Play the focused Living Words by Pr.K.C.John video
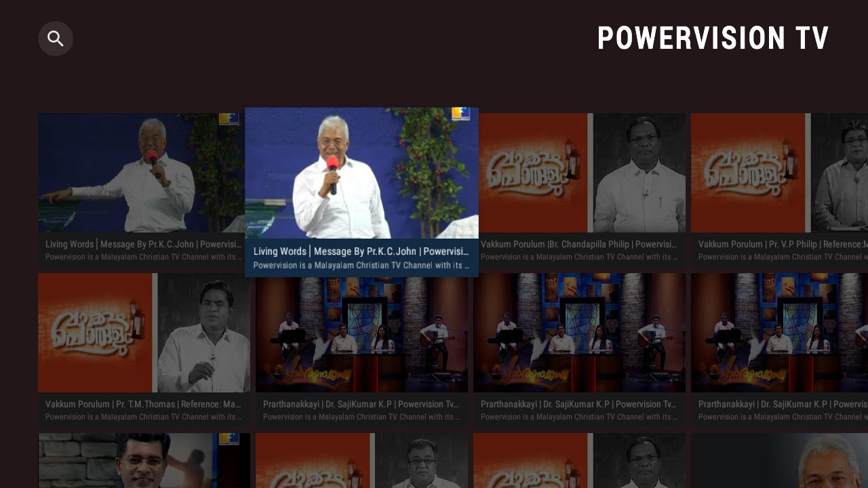Viewport: 868px width, 488px height. (361, 173)
